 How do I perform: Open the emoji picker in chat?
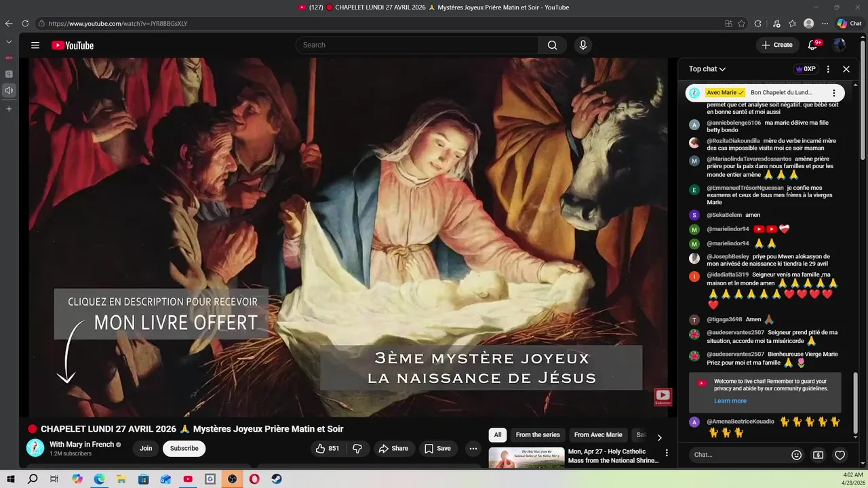[x=797, y=455]
